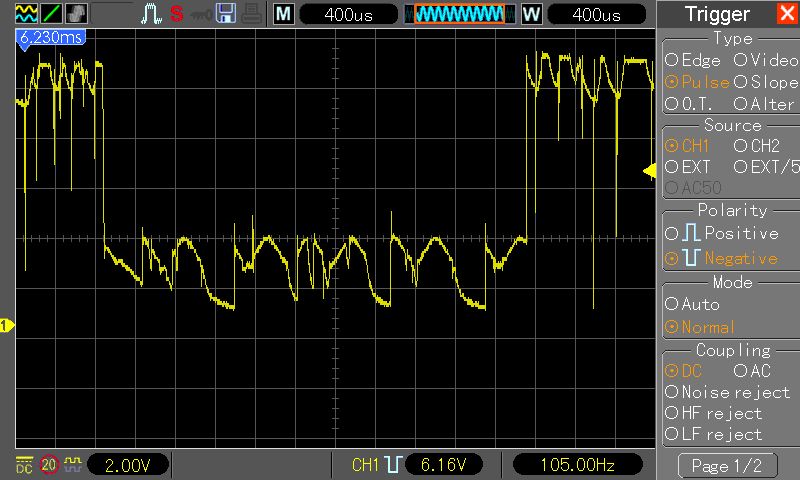Click the waveform memory overview bar
800x480 pixels.
click(x=460, y=14)
